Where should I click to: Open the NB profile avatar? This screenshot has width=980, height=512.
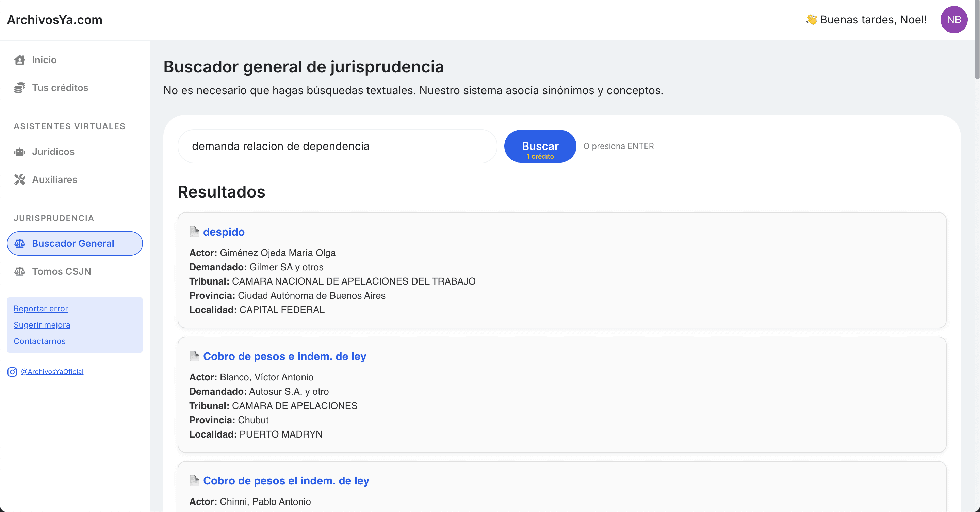click(x=954, y=19)
